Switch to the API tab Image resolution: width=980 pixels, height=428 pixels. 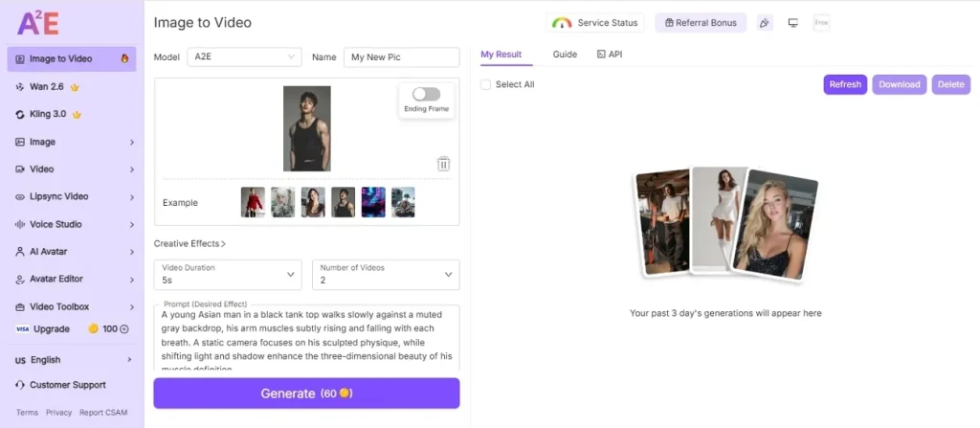[610, 55]
